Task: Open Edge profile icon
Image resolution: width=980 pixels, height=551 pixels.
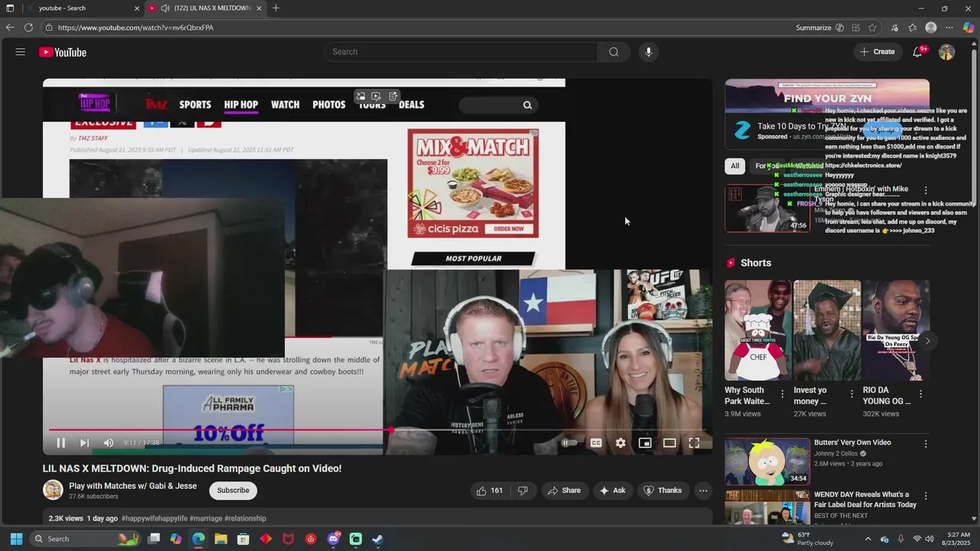Action: 931,28
